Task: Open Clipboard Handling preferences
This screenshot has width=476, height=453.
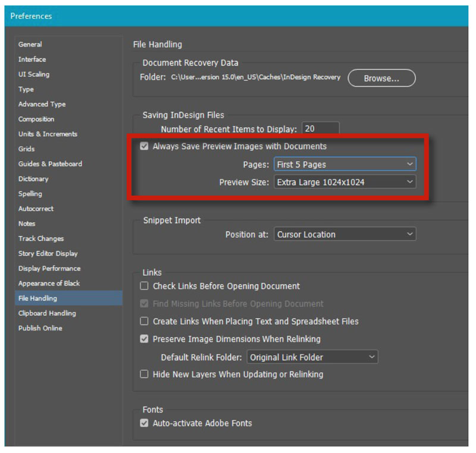Action: pyautogui.click(x=47, y=313)
